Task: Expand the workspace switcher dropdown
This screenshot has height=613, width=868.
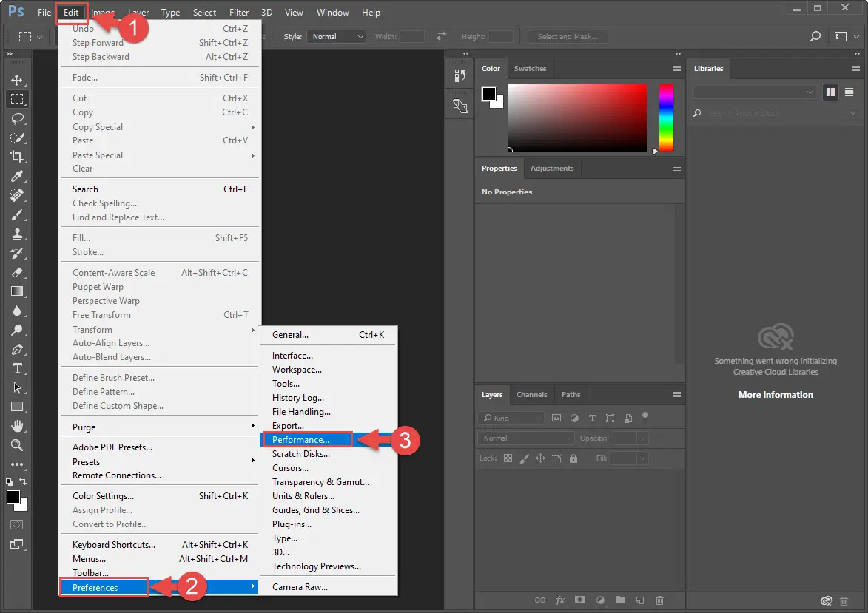Action: tap(844, 36)
